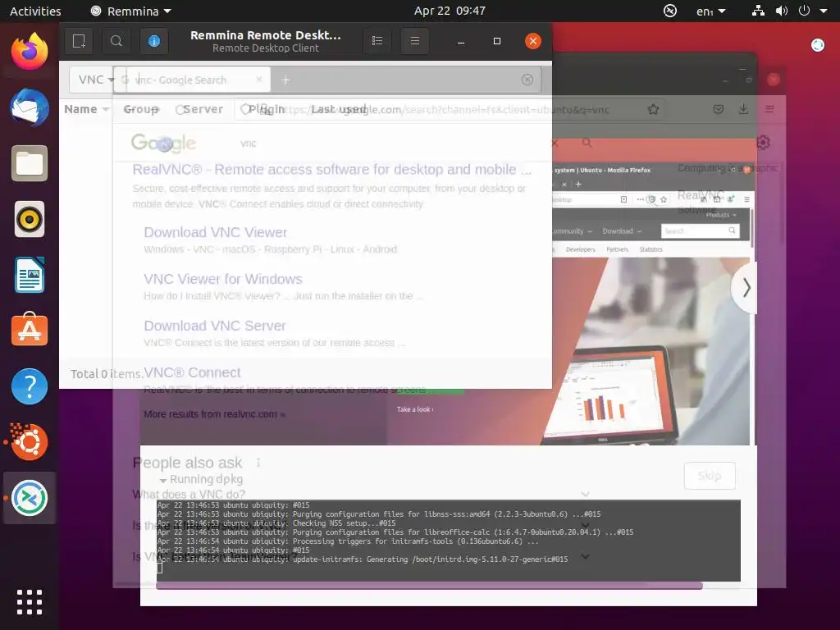
Task: Expand 'What does a VNC do?' chevron
Action: tap(585, 495)
